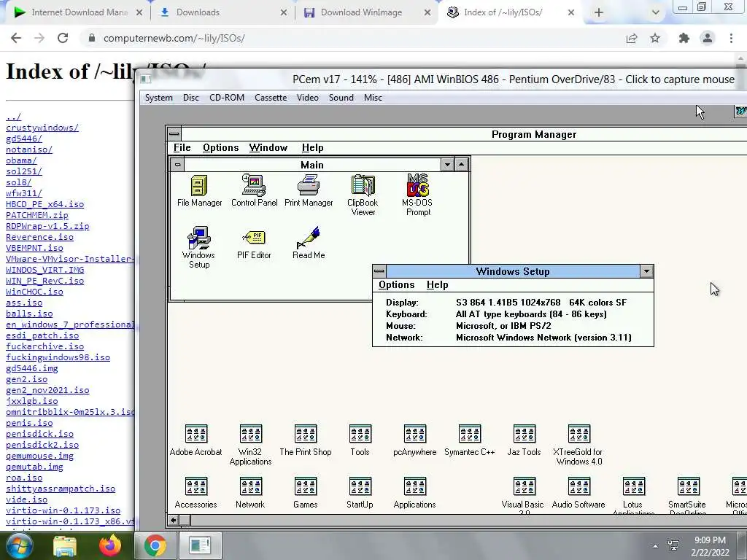This screenshot has height=560, width=747.
Task: Reload the current page
Action: click(63, 38)
